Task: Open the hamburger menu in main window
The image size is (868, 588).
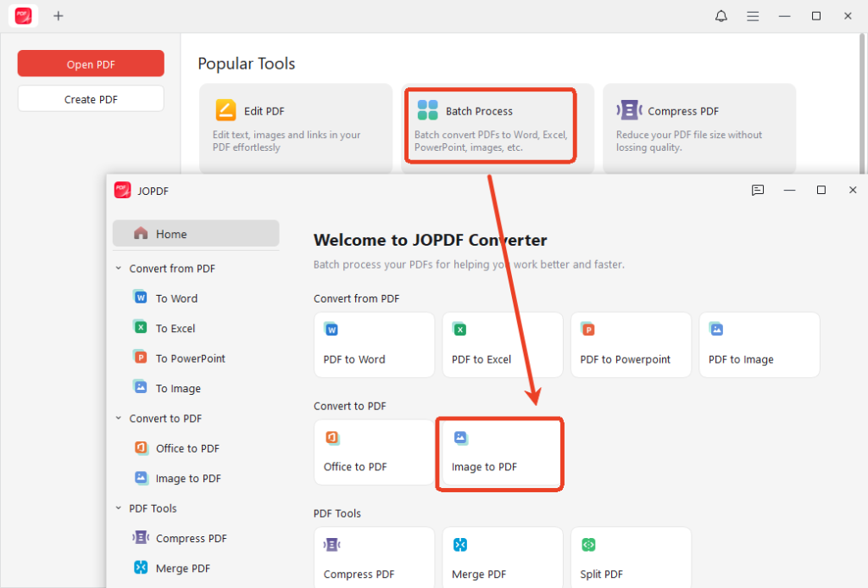Action: coord(753,16)
